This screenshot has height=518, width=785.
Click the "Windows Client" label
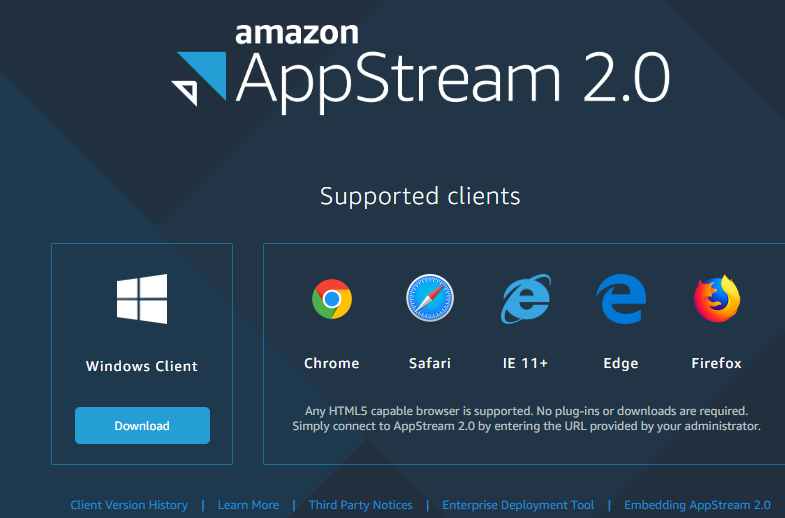pyautogui.click(x=142, y=366)
